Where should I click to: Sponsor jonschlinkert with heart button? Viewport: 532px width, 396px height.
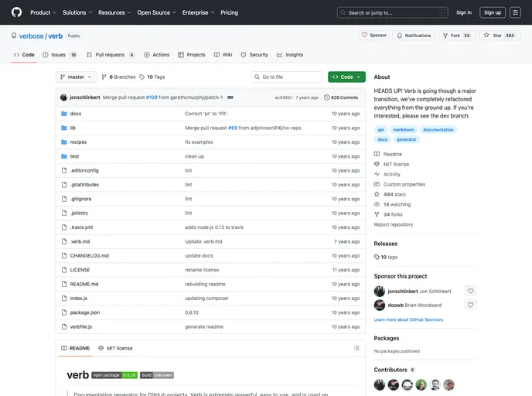click(x=470, y=291)
